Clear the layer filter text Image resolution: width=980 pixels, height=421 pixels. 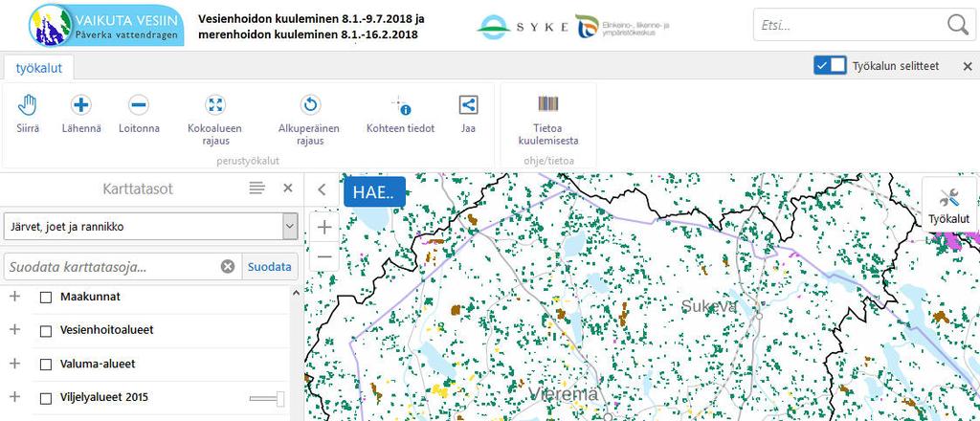228,267
